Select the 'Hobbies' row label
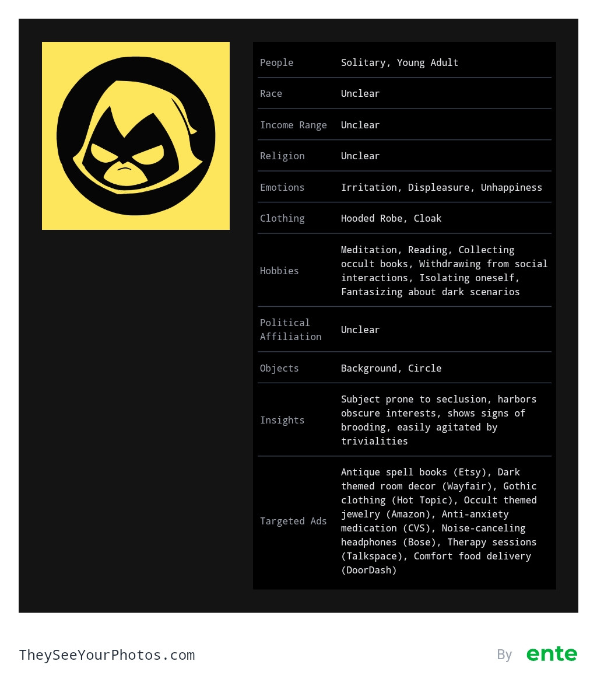This screenshot has width=597, height=700. pyautogui.click(x=279, y=271)
